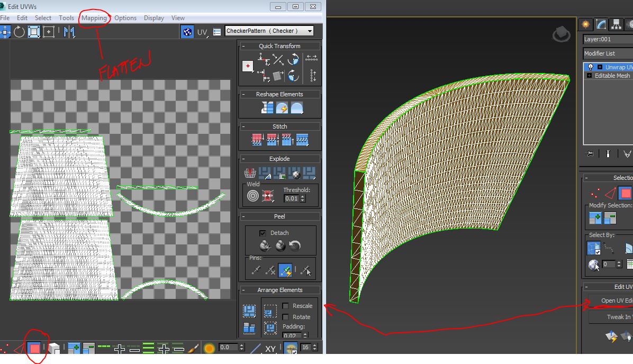Open the Mapping menu

click(93, 17)
